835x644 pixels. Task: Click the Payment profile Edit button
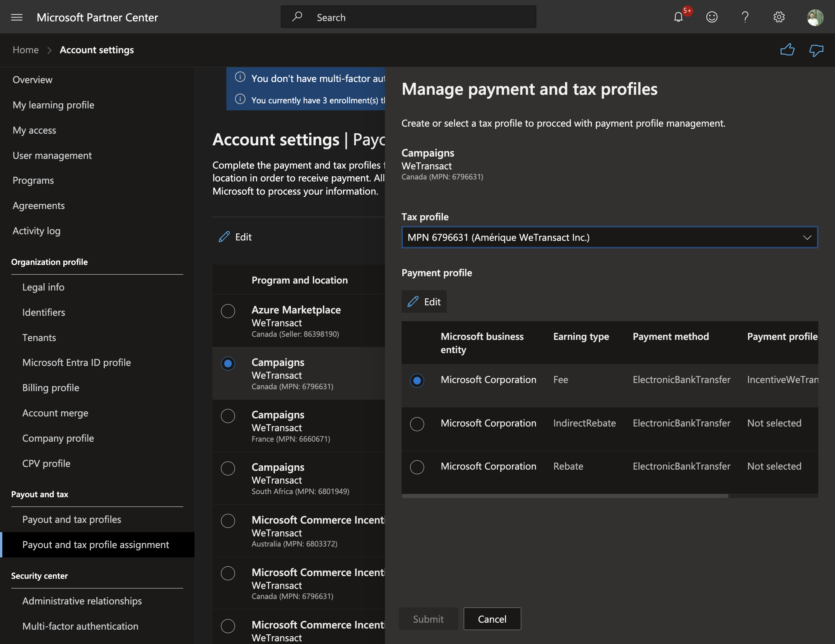[x=424, y=301]
